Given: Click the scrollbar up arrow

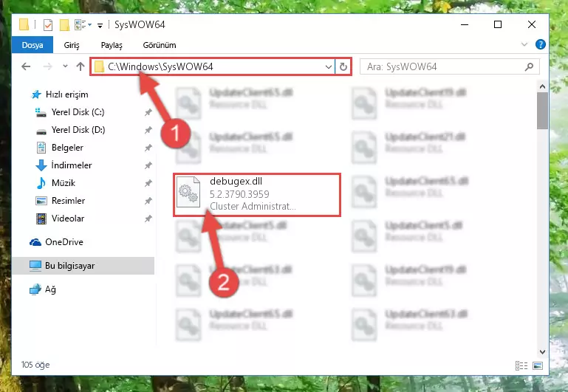Looking at the screenshot, I should pyautogui.click(x=542, y=86).
